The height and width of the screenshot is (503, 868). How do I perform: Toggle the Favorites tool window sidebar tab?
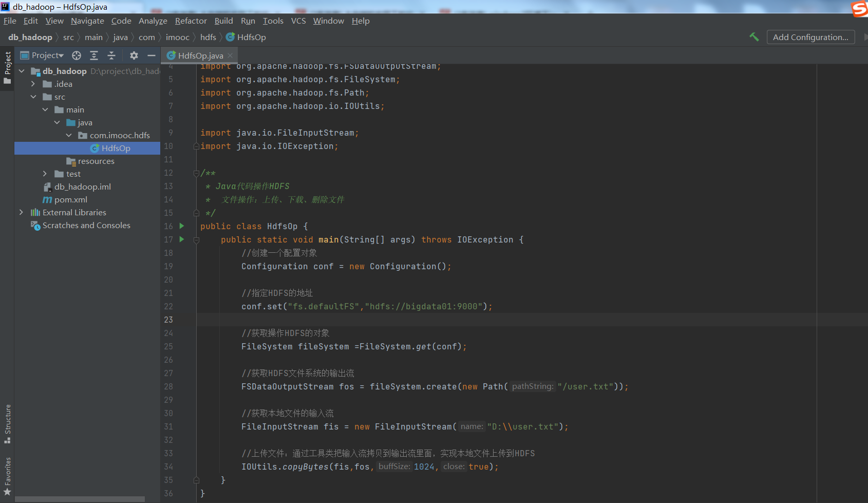(x=7, y=476)
